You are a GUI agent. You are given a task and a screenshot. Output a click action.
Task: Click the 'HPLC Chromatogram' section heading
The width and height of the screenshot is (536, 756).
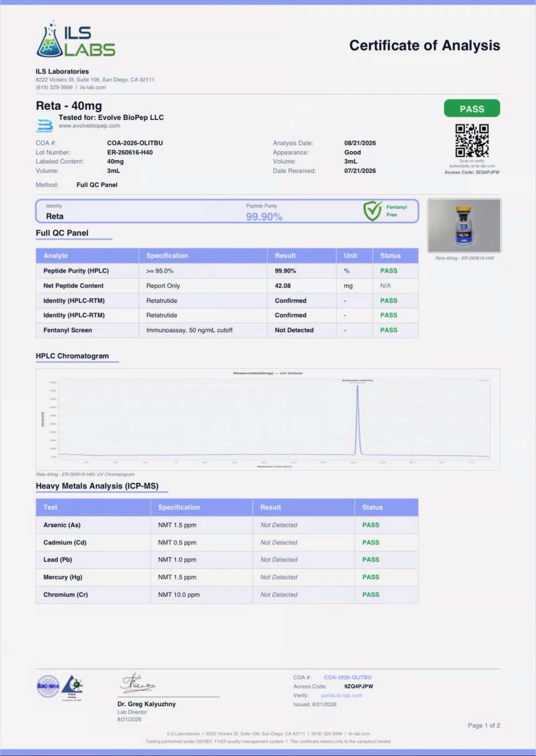[x=72, y=356]
